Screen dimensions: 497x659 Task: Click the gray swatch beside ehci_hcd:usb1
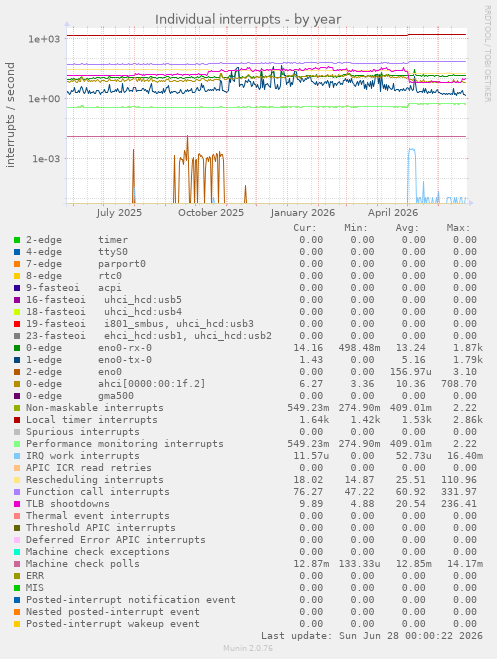(x=17, y=336)
